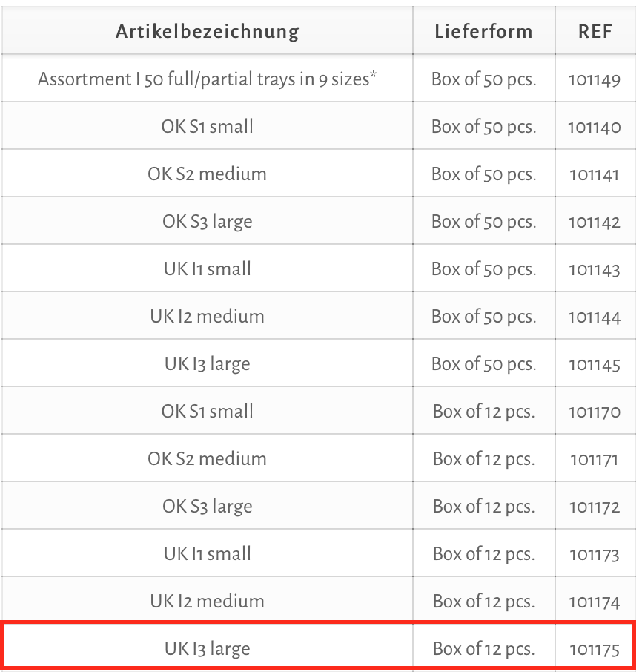
Task: Select the Assortment I 50 trays row
Action: [x=319, y=79]
